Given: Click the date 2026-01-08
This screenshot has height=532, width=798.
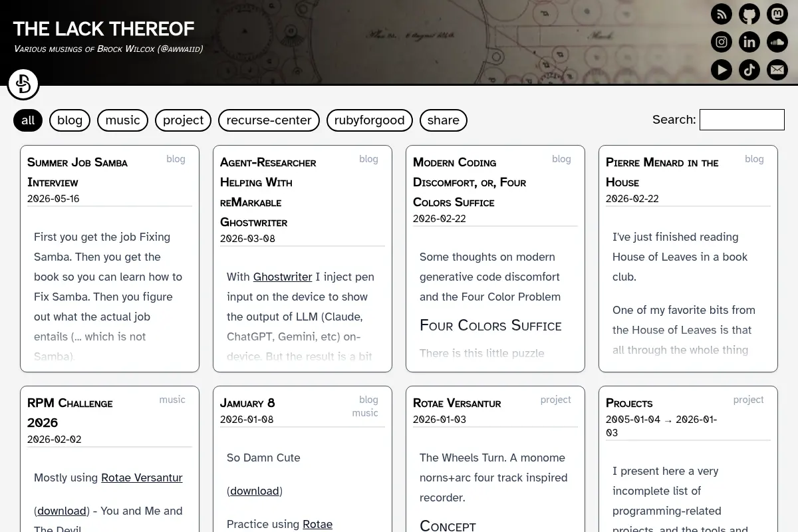Looking at the screenshot, I should tap(247, 420).
